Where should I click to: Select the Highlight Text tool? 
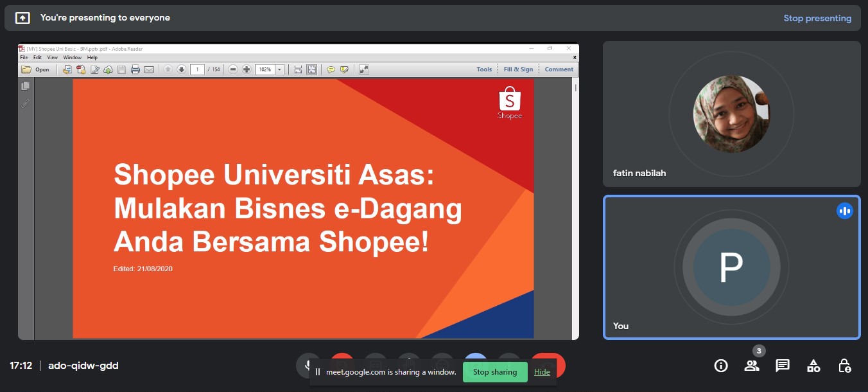click(345, 69)
